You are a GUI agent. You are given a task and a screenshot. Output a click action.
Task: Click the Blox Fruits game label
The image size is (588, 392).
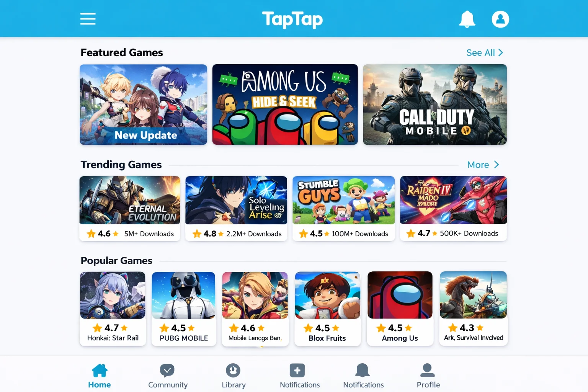tap(327, 338)
